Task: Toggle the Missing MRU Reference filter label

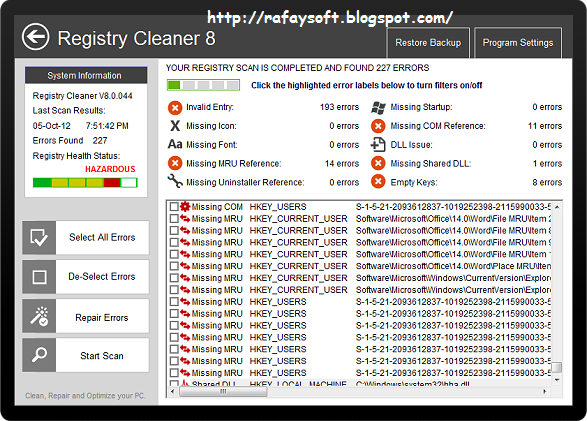Action: [x=234, y=164]
